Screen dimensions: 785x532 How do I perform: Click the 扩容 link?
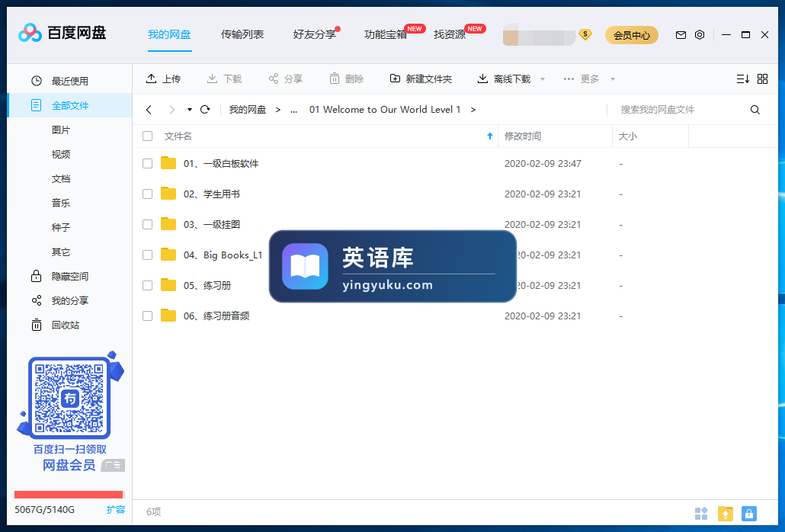(116, 509)
